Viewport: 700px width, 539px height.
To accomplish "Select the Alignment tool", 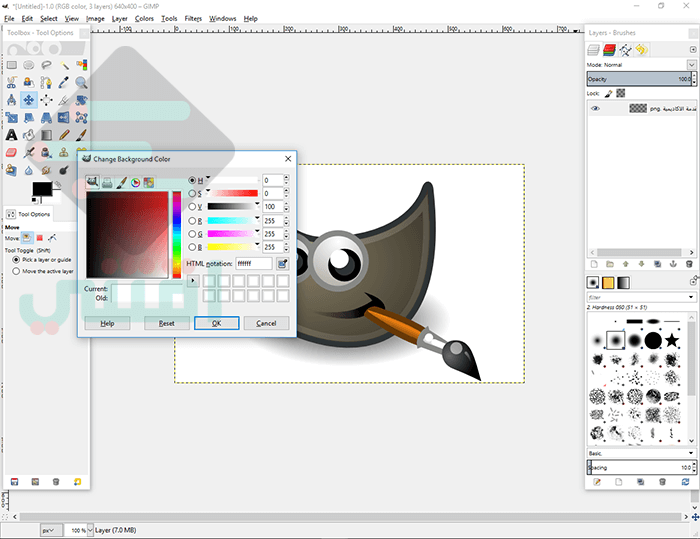I will click(46, 100).
